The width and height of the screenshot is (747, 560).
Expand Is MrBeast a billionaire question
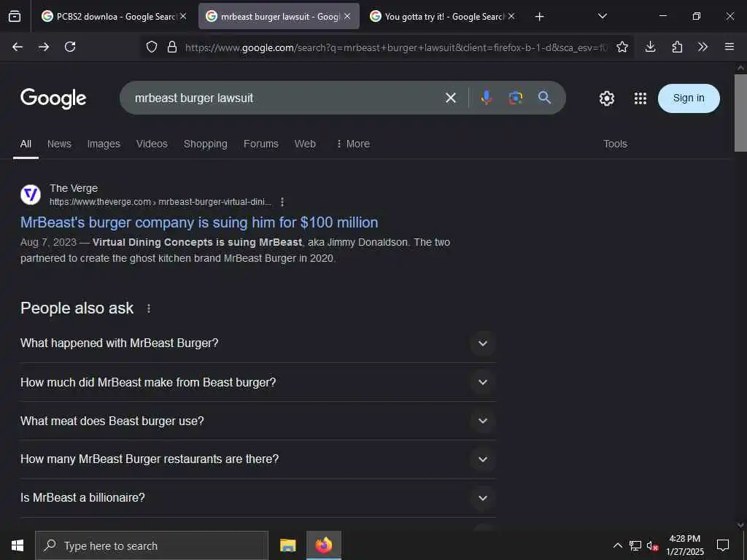(x=258, y=497)
